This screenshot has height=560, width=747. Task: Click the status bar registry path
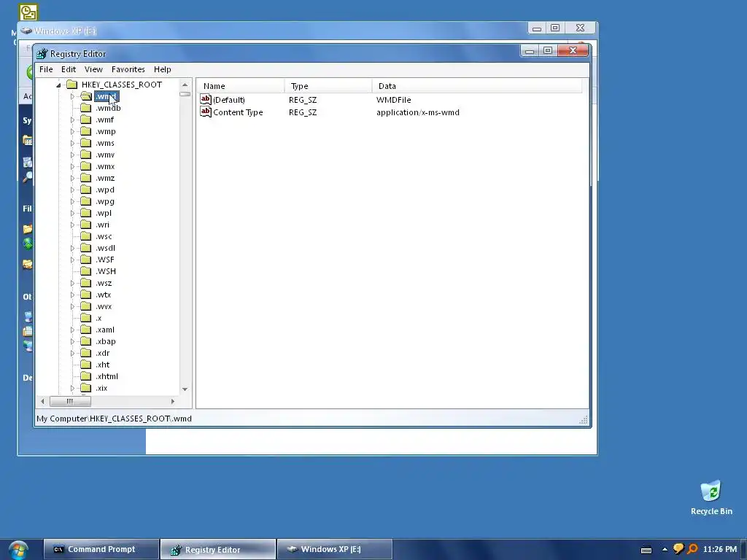point(114,419)
